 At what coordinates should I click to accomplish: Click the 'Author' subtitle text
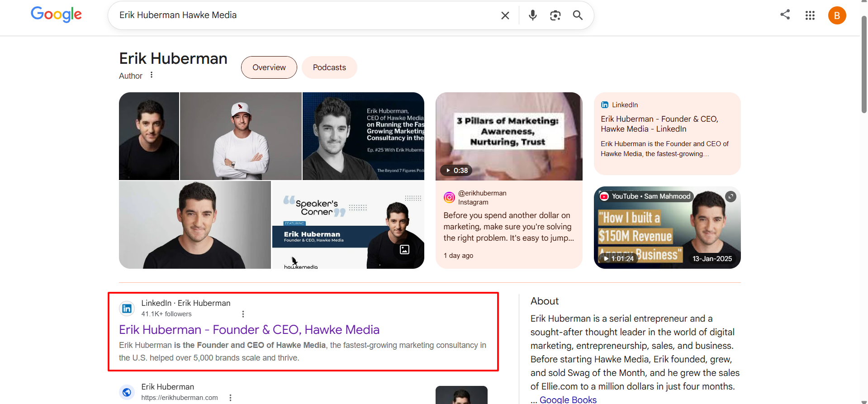(x=131, y=76)
